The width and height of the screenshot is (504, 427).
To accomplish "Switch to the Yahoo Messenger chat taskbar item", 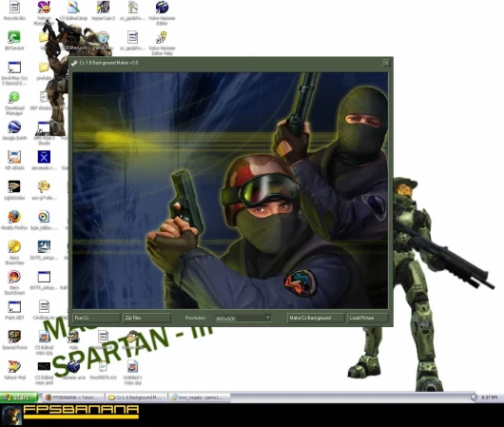I will coord(200,398).
